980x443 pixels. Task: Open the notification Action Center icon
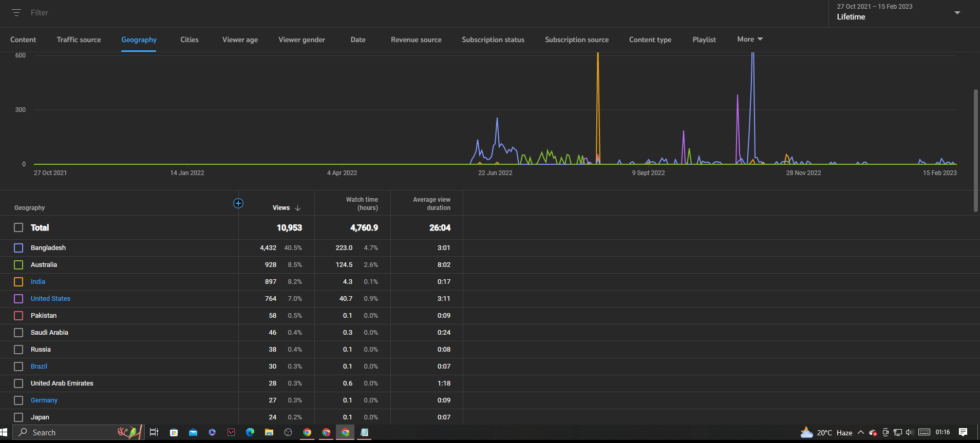[963, 432]
